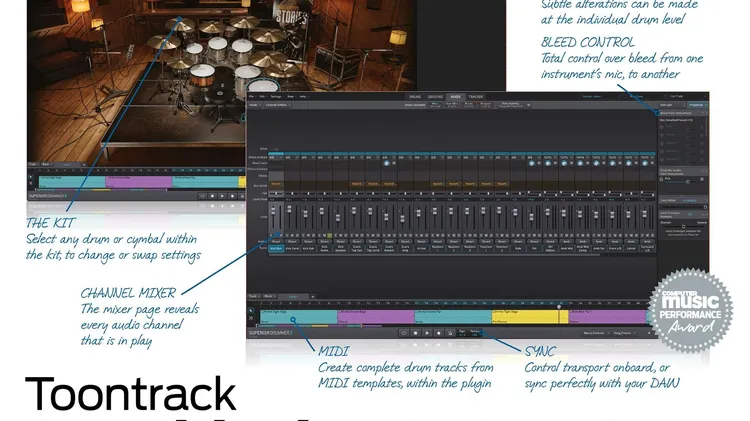The height and width of the screenshot is (421, 750).
Task: Open the File menu in the mixer window
Action: click(x=252, y=97)
